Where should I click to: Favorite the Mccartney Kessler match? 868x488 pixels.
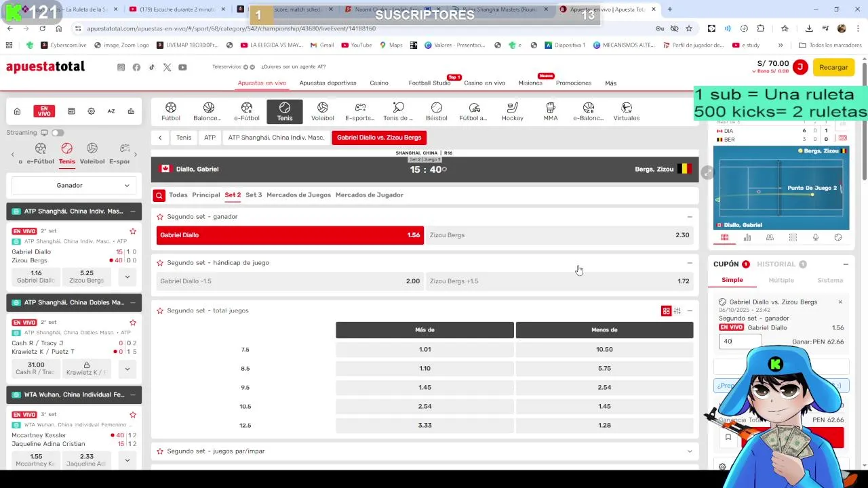point(133,414)
